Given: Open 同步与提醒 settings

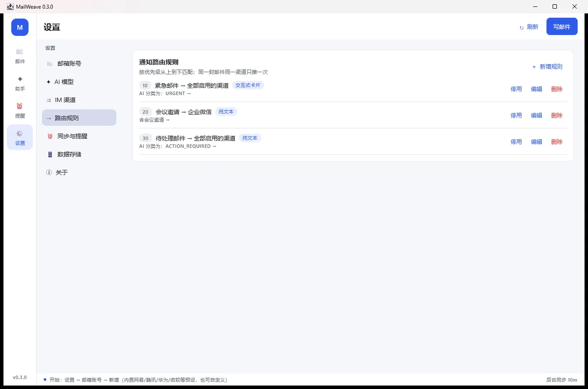Looking at the screenshot, I should tap(79, 136).
